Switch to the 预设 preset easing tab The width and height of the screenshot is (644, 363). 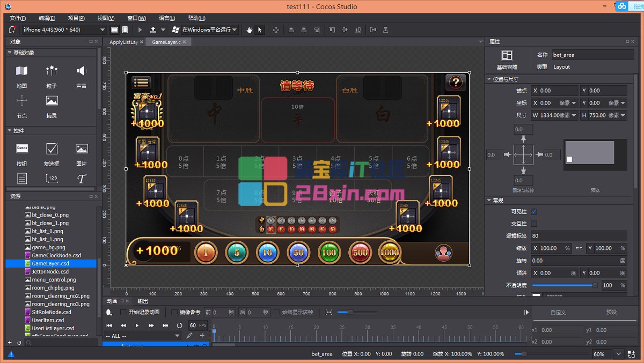click(x=611, y=312)
